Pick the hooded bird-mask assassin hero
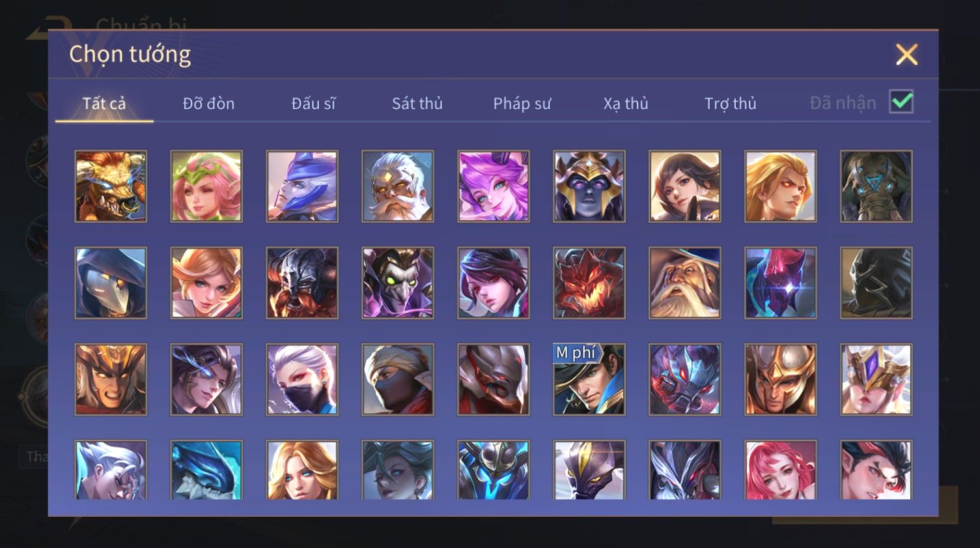980x548 pixels. (111, 283)
